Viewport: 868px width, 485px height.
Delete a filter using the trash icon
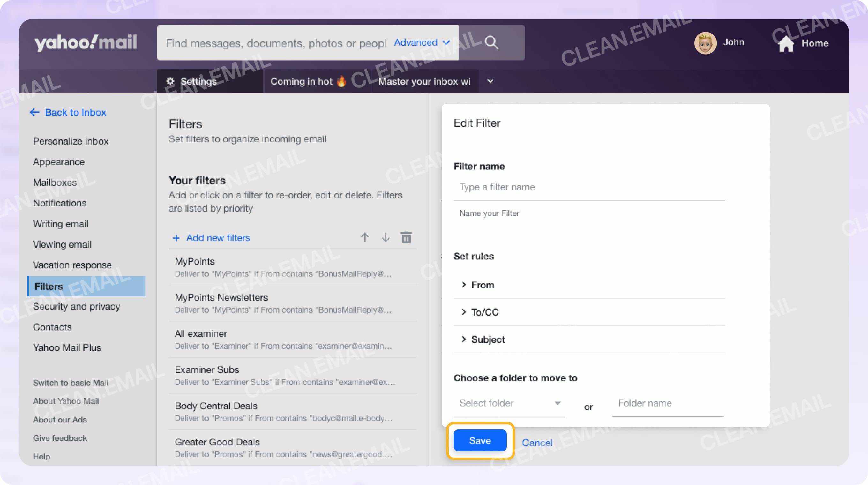[406, 238]
